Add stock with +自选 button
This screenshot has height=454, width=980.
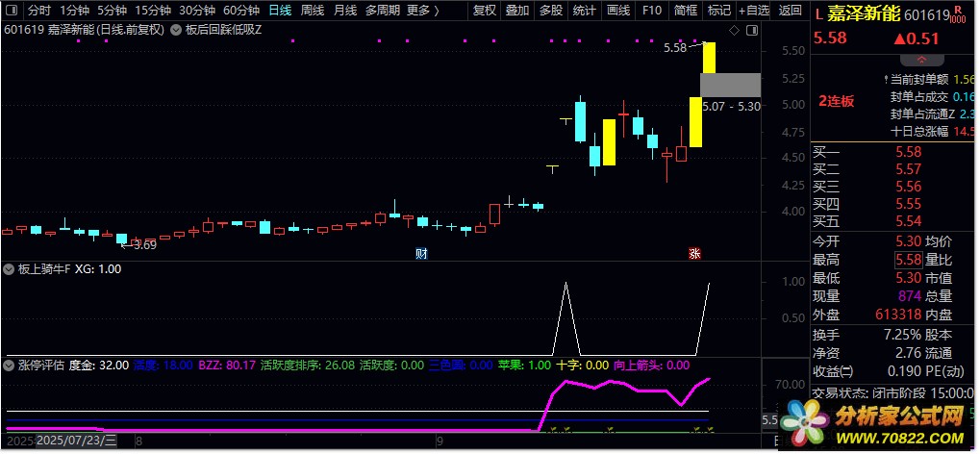click(x=754, y=11)
